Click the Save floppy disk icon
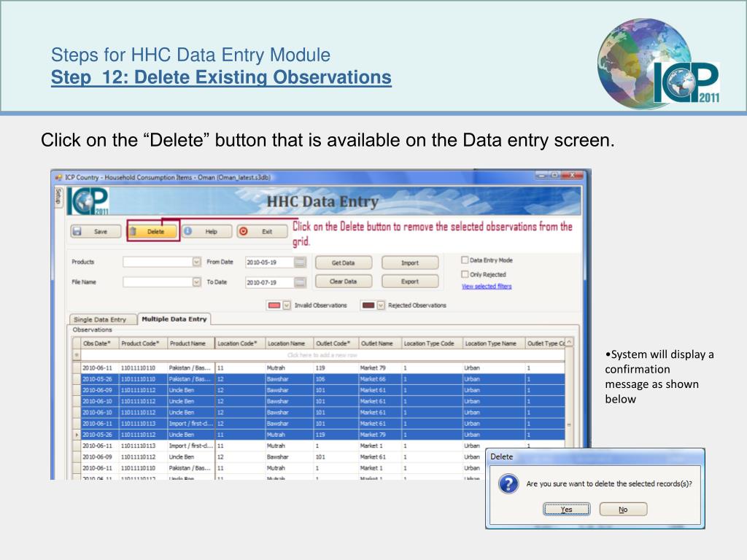Screen dimensions: 747x560 (x=77, y=231)
